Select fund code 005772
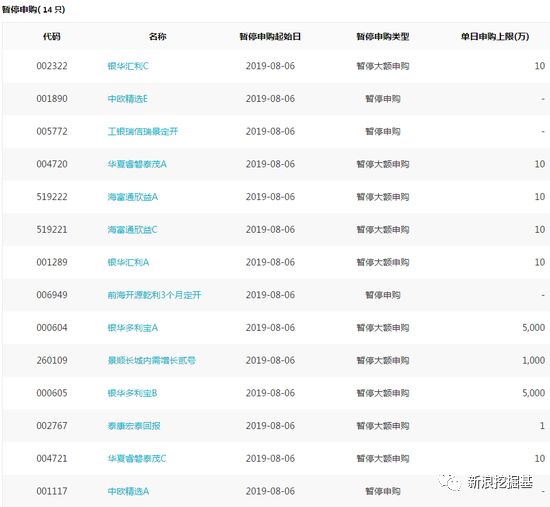Screen dimensions: 550x507 point(52,132)
